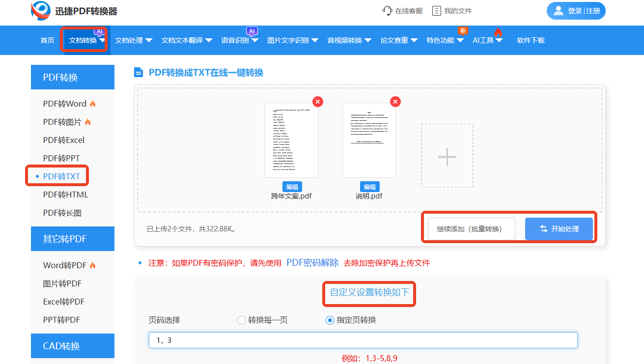Click the 已上传2个文件 status text
Screen dimensions: 644x364
tap(192, 229)
